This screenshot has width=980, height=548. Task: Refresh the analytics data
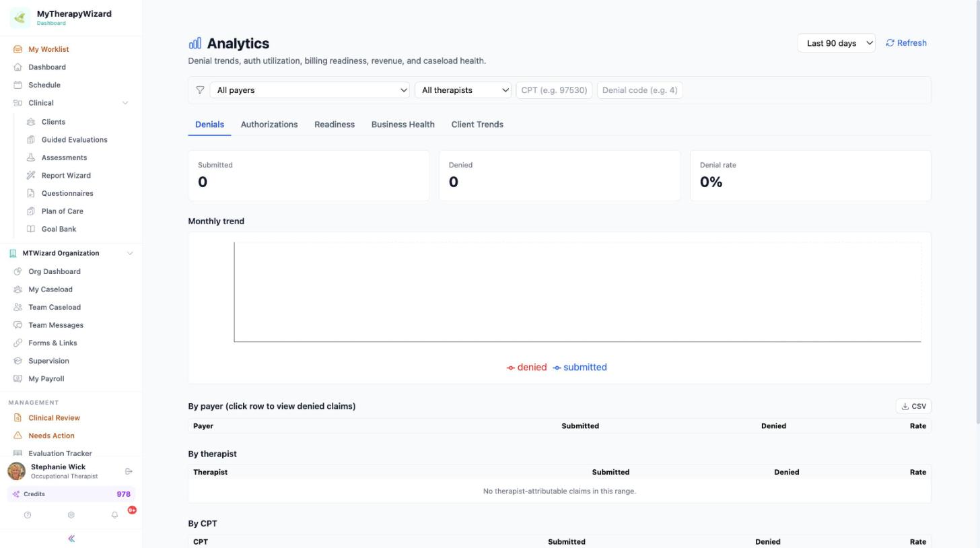906,43
